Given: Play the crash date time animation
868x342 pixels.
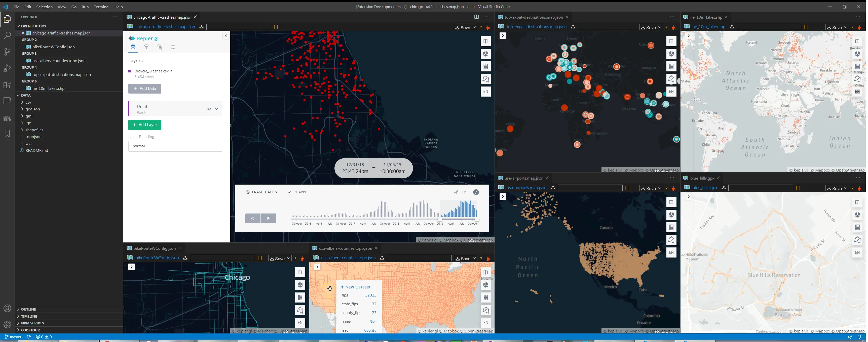Looking at the screenshot, I should pos(269,218).
